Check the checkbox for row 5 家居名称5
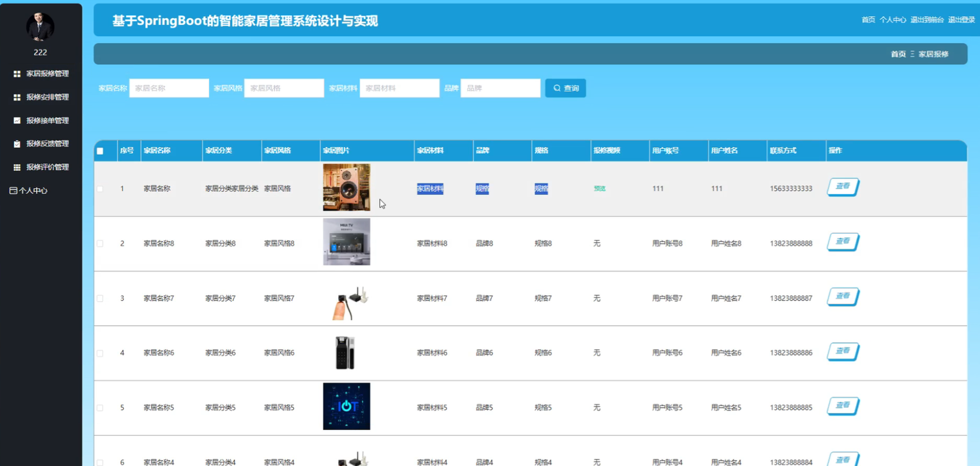Screen dimensions: 980x466 (x=100, y=408)
